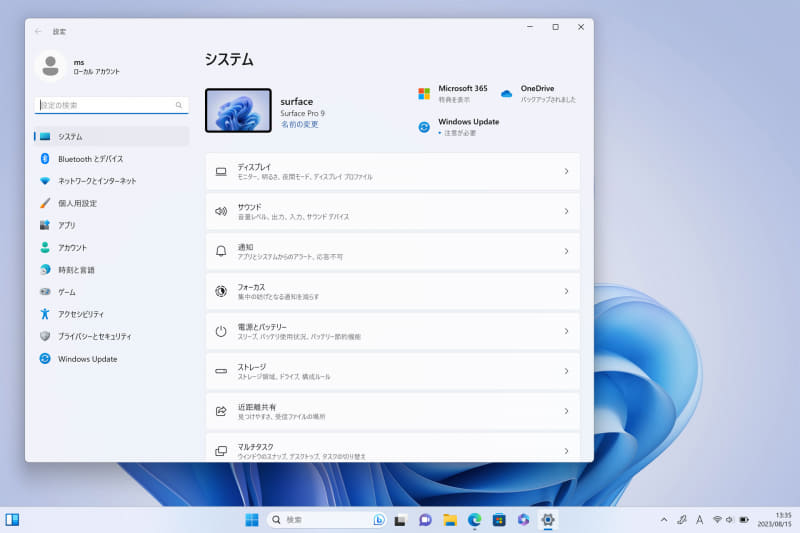800x533 pixels.
Task: Open the OneDrive backup status tile
Action: [x=538, y=94]
